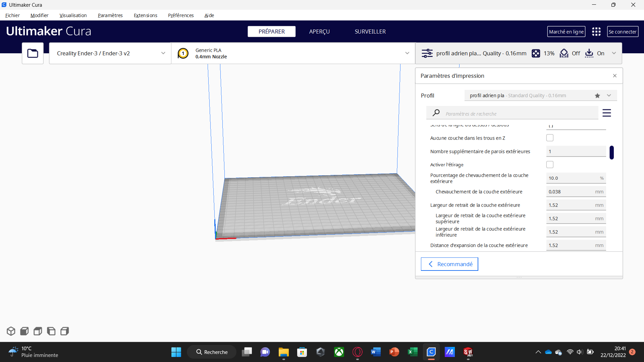Switch to top view cube icon
644x362 pixels.
pos(38,331)
